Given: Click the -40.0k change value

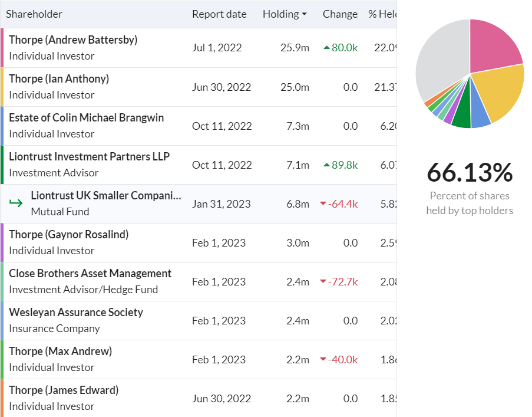Looking at the screenshot, I should tap(343, 360).
